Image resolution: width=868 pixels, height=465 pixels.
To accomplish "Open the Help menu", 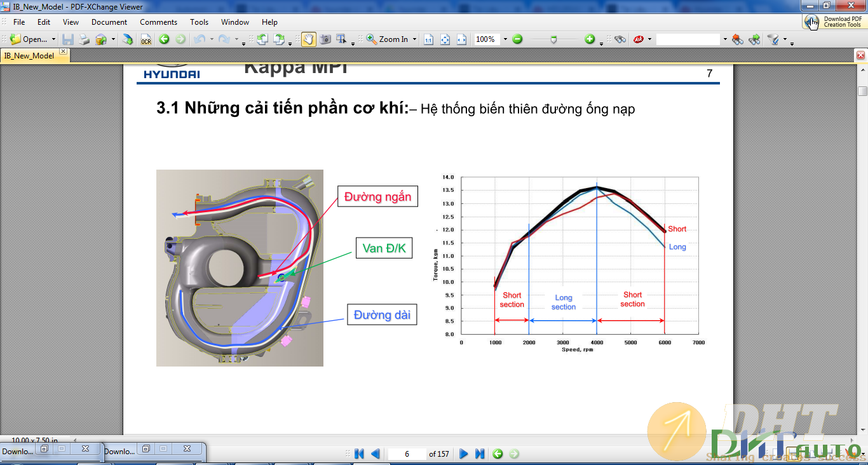I will 269,22.
